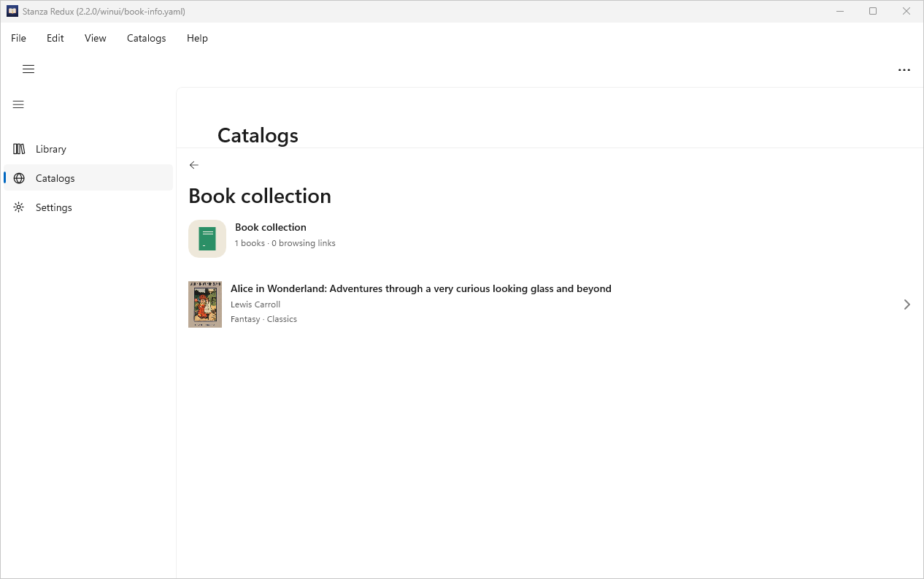This screenshot has height=579, width=924.
Task: Open Settings from the sidebar
Action: click(x=88, y=207)
